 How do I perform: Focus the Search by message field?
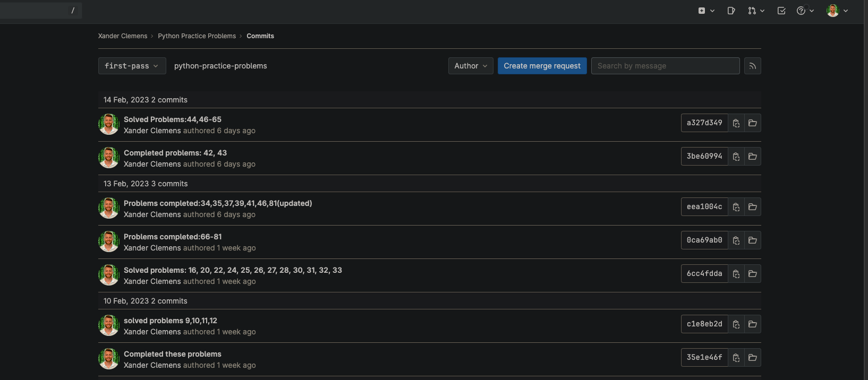(x=665, y=66)
